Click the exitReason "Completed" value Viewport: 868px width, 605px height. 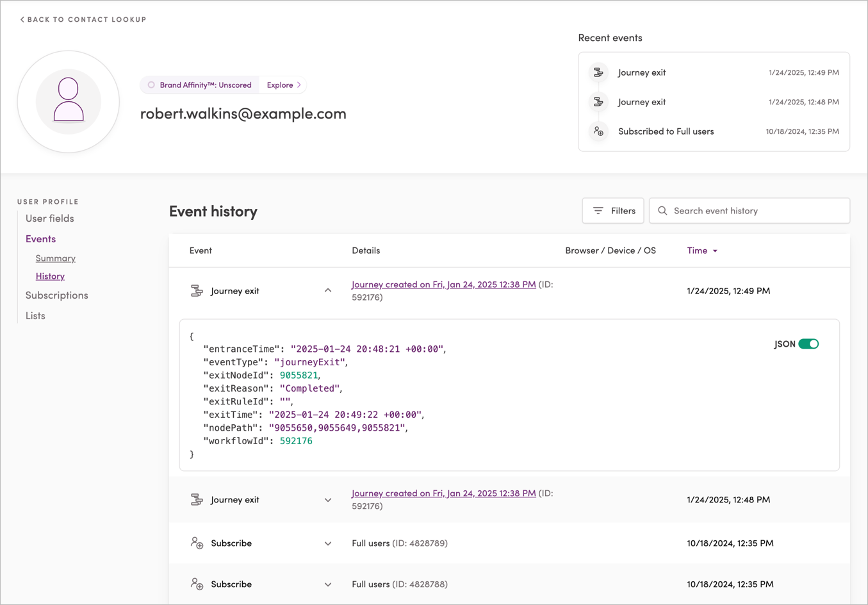tap(309, 388)
